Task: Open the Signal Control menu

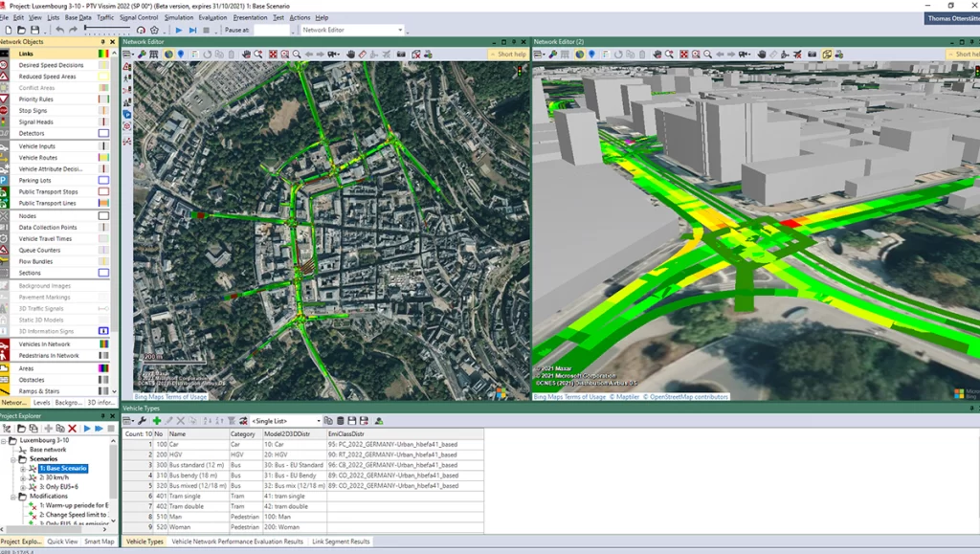Action: pos(139,17)
